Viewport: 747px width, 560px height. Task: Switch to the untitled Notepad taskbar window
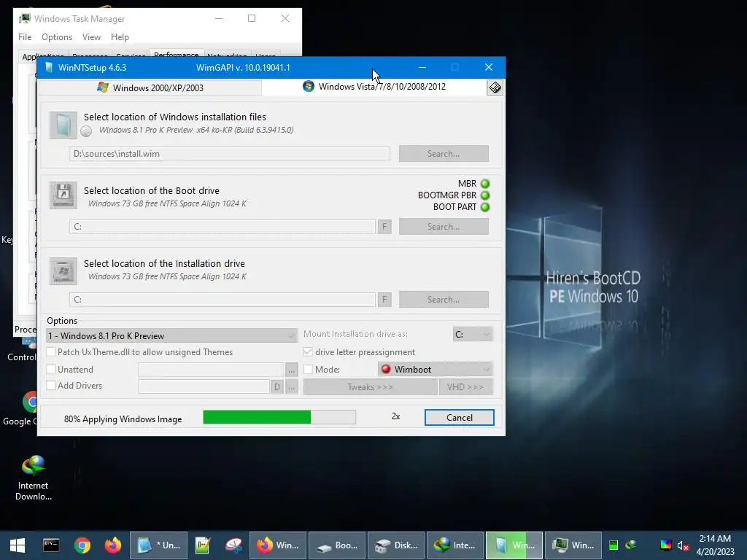pyautogui.click(x=158, y=545)
